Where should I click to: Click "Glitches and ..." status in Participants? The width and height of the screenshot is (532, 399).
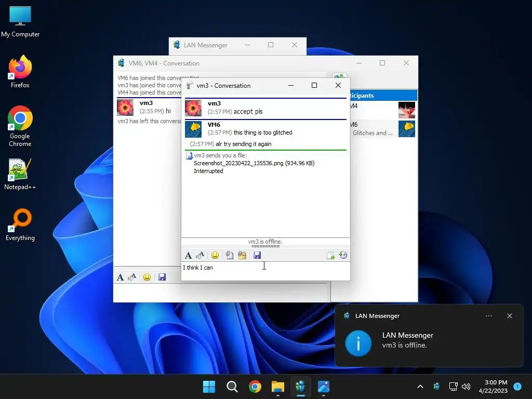(x=373, y=133)
